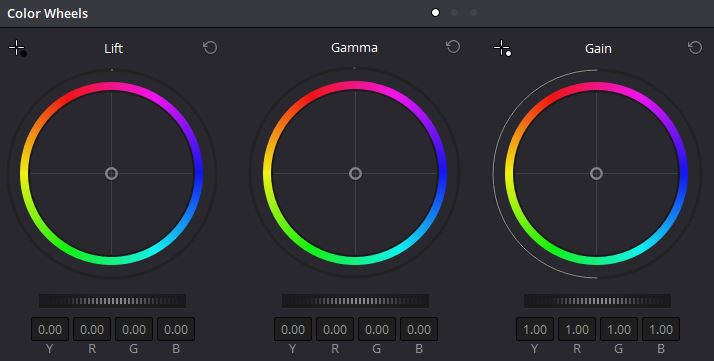The height and width of the screenshot is (361, 714).
Task: Select the Gain Y value field
Action: [x=535, y=329]
